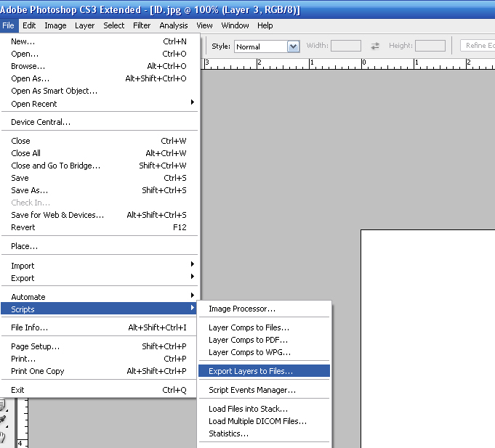This screenshot has width=495, height=448.
Task: Click the Refine Edge button
Action: (x=478, y=46)
